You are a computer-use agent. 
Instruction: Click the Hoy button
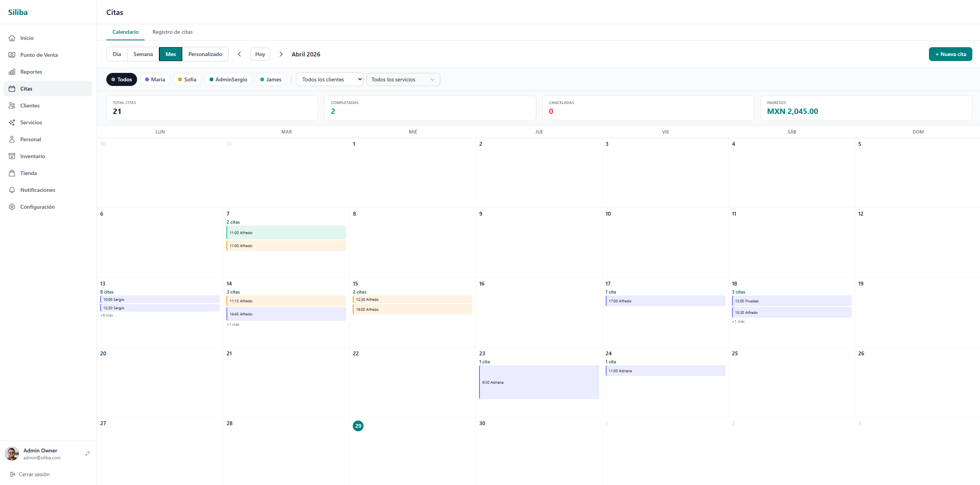click(260, 54)
